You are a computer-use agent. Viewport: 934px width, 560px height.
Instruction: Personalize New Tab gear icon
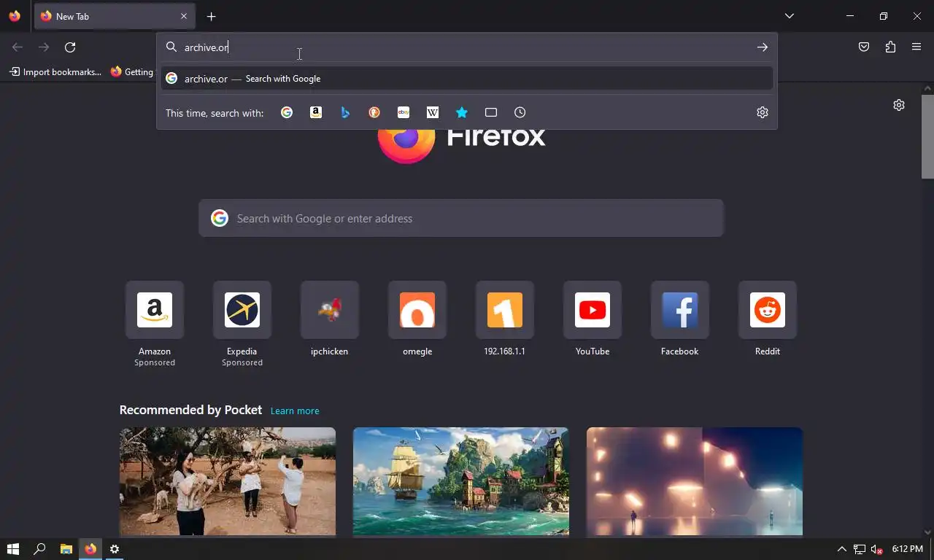tap(899, 105)
